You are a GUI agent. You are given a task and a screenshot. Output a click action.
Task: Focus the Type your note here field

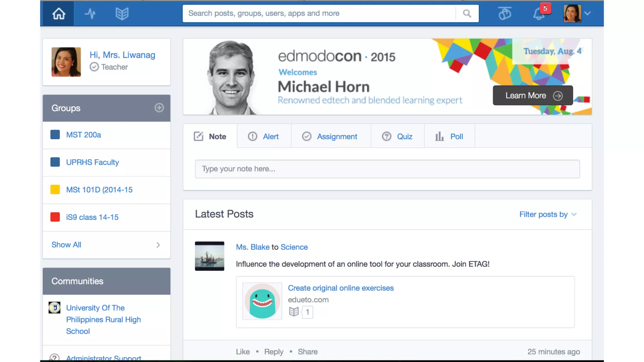click(387, 169)
